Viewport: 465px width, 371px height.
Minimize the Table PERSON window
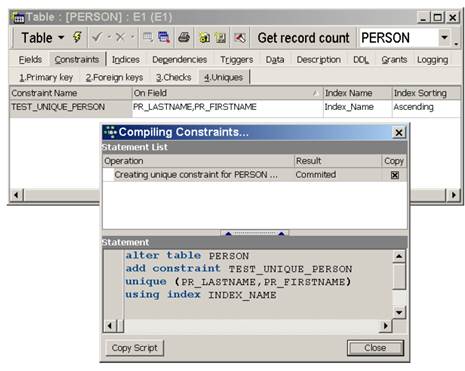click(x=423, y=17)
